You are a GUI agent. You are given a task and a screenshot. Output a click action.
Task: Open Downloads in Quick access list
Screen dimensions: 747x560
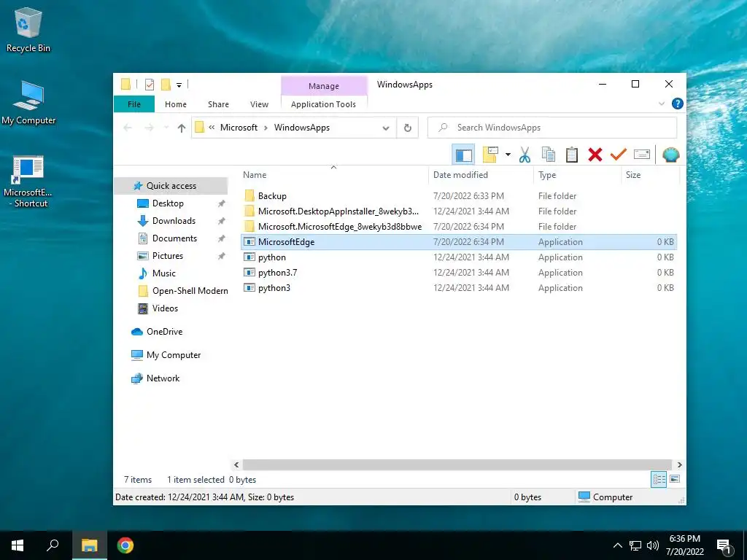[174, 221]
